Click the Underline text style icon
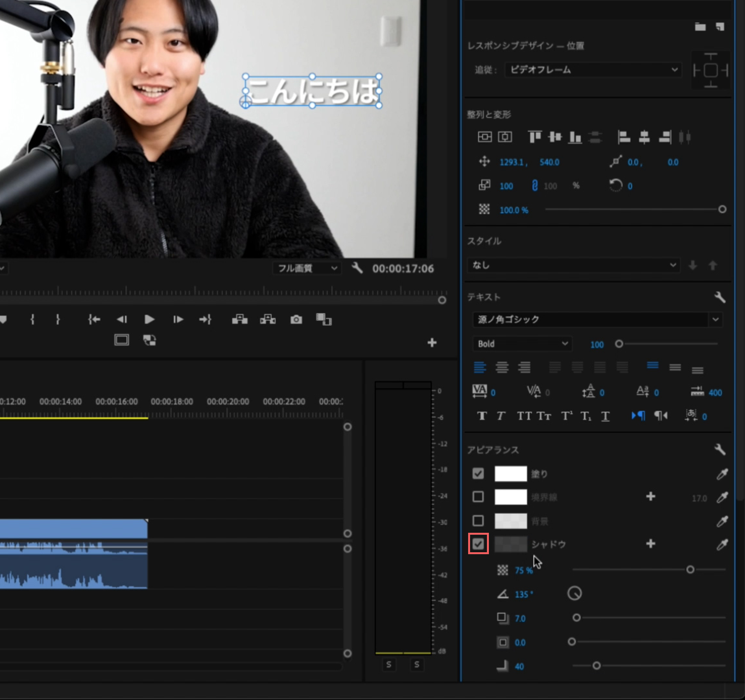This screenshot has height=700, width=745. [605, 416]
